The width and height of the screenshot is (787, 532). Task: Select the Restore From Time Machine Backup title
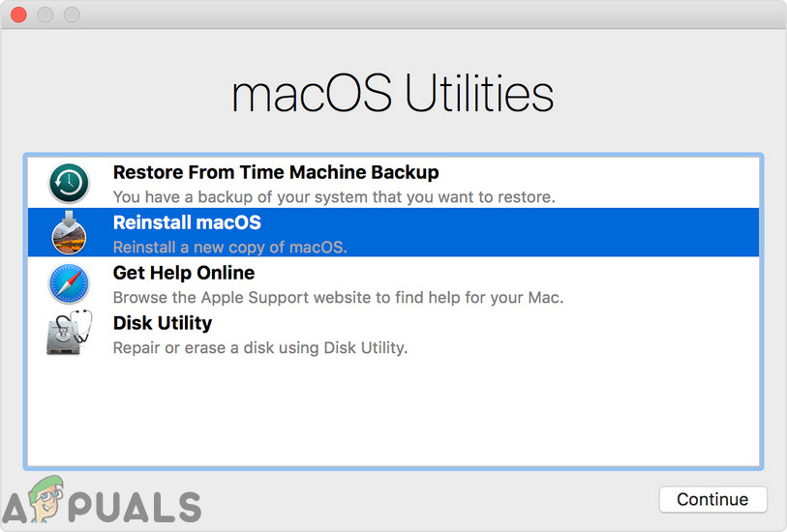tap(276, 173)
